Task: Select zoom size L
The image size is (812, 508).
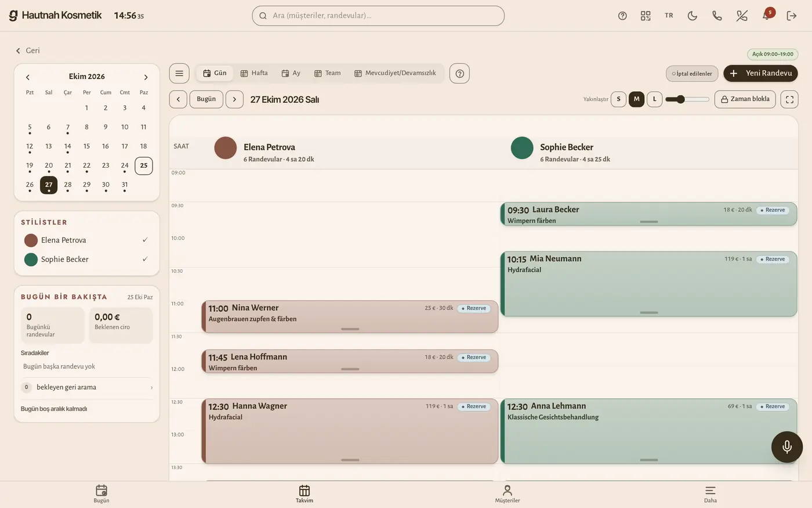Action: pos(654,99)
